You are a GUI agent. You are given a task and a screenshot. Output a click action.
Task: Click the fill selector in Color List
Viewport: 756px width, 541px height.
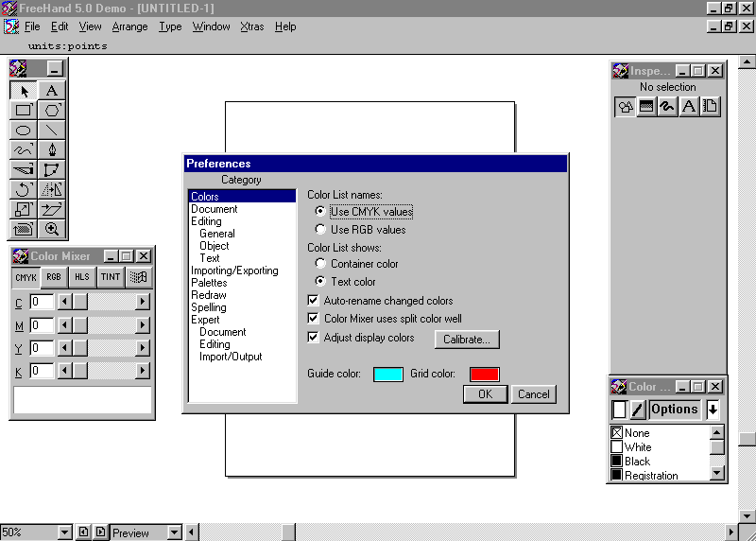pyautogui.click(x=619, y=410)
